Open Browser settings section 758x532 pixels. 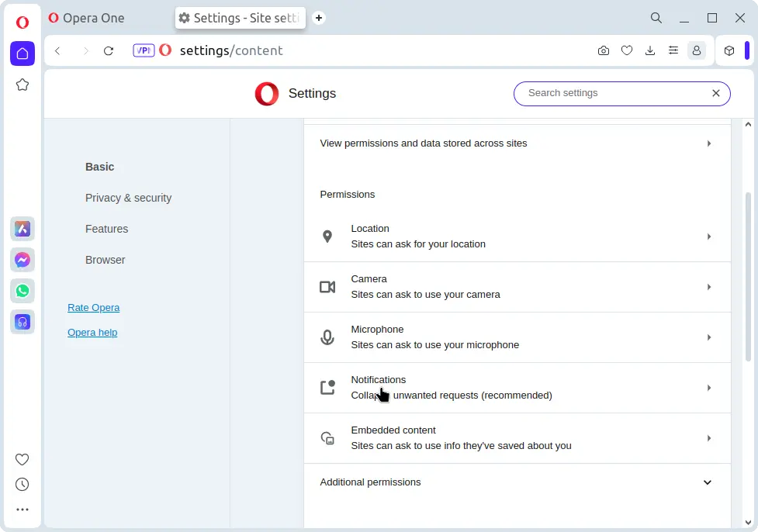(x=105, y=260)
